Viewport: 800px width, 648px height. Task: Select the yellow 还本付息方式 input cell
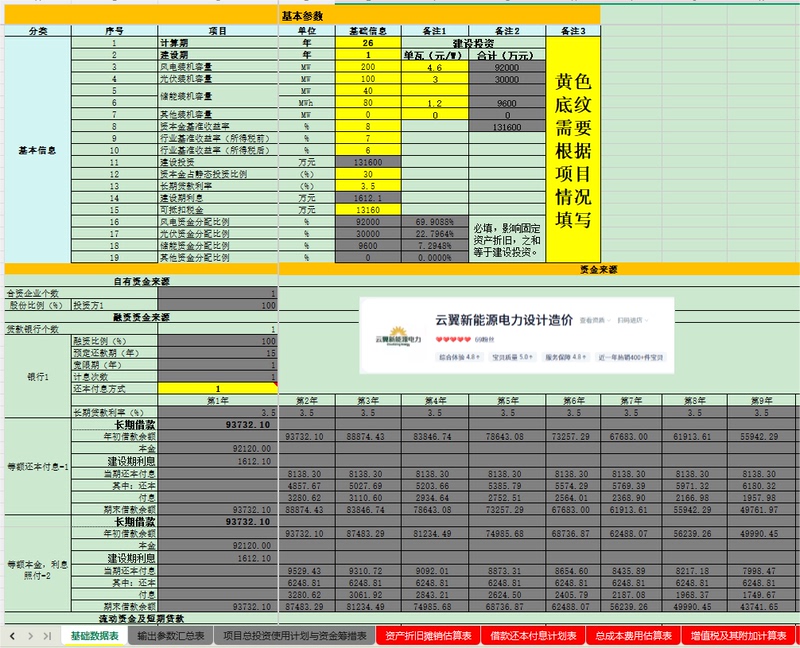218,388
